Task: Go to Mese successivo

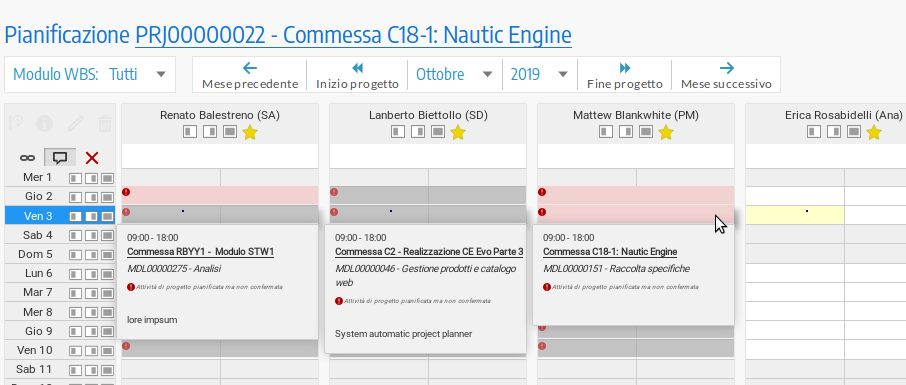Action: coord(726,75)
